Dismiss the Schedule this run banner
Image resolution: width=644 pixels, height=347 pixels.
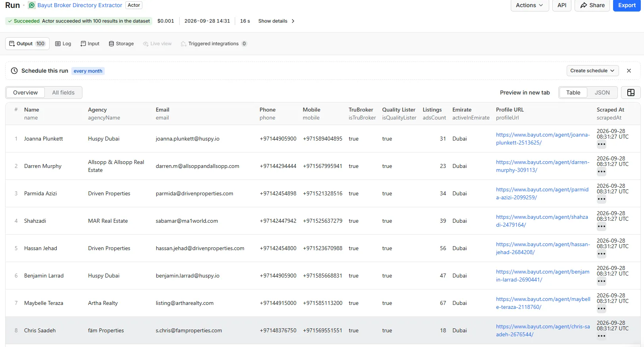pyautogui.click(x=629, y=71)
